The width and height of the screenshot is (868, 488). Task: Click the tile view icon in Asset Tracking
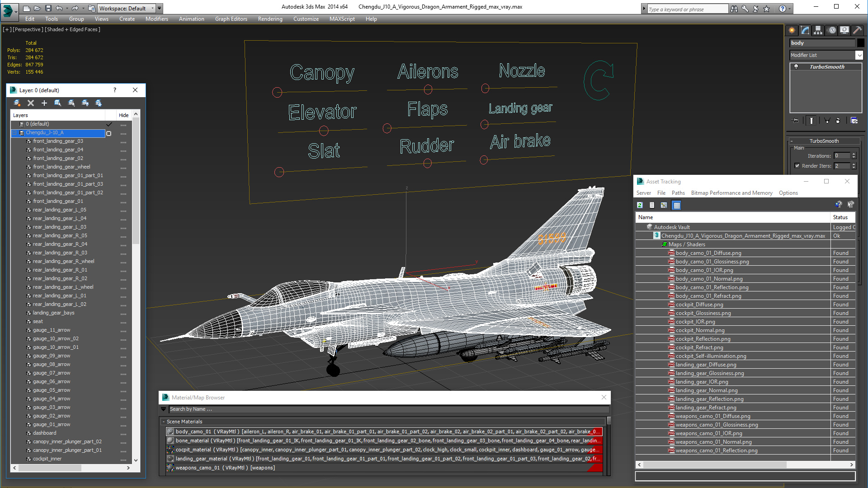pyautogui.click(x=677, y=205)
